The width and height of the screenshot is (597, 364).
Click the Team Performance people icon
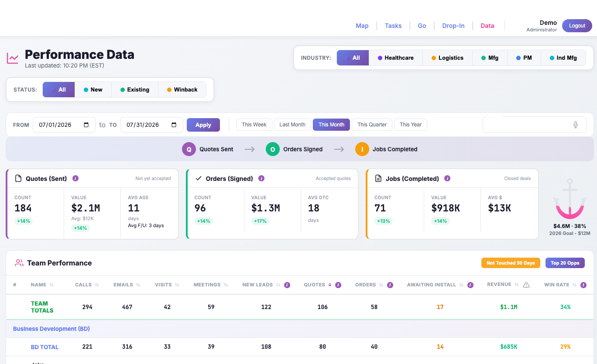click(19, 263)
